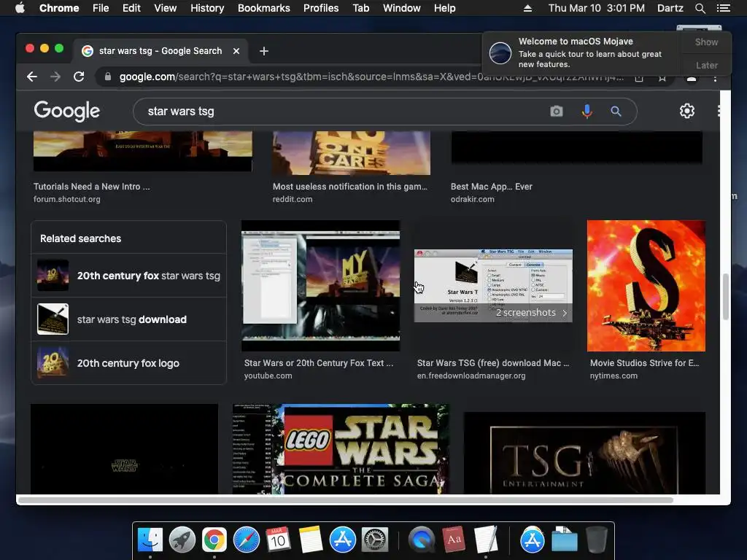Image resolution: width=747 pixels, height=560 pixels.
Task: Open the TSG Entertainment thumbnail
Action: pos(584,453)
